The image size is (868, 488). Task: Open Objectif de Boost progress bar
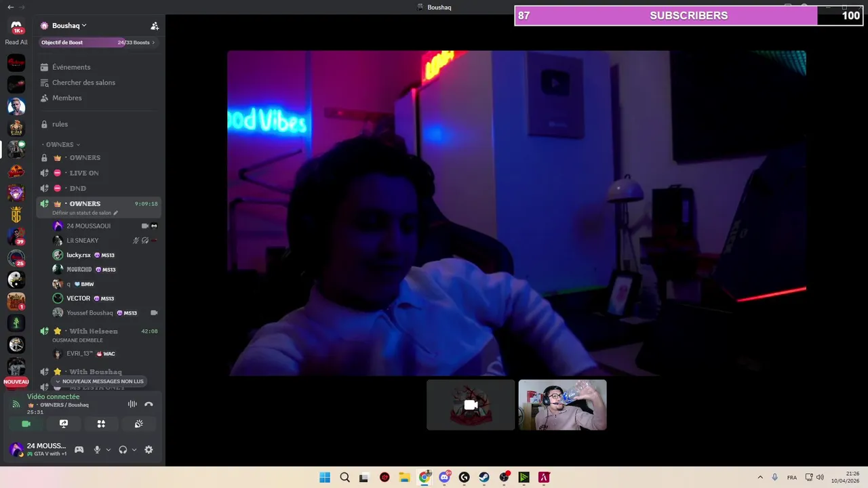pyautogui.click(x=98, y=43)
